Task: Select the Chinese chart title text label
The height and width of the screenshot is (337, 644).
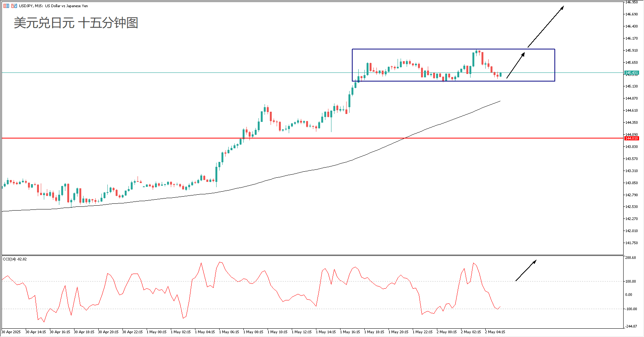Action: (76, 23)
